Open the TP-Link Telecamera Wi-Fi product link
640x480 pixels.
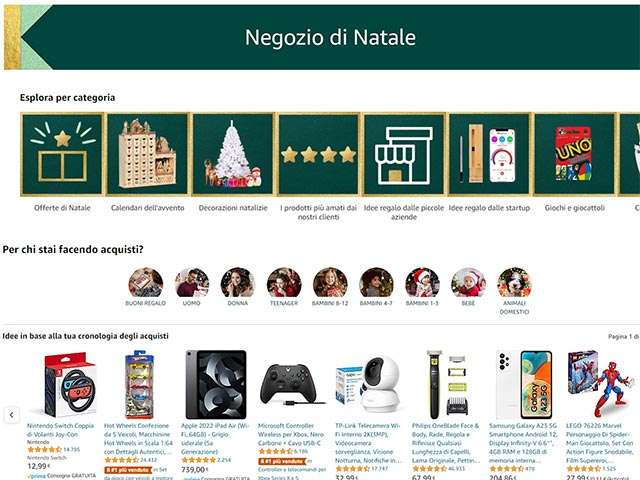368,443
